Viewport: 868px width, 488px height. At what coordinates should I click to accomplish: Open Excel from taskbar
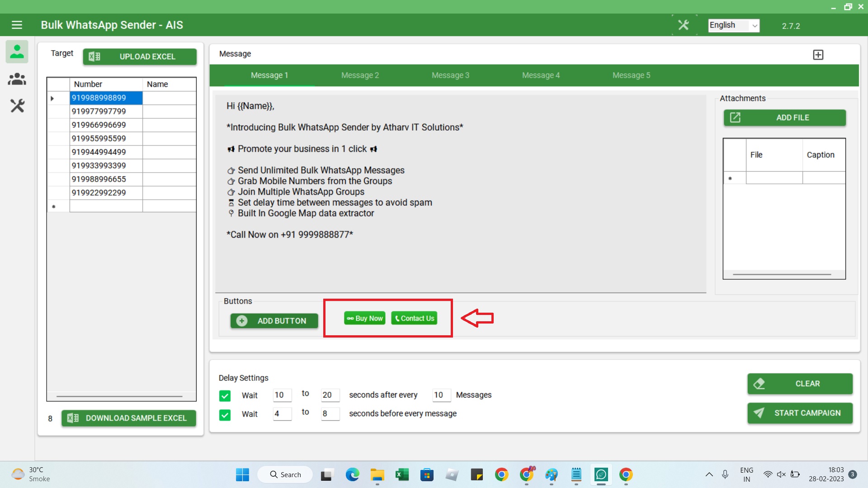click(402, 474)
